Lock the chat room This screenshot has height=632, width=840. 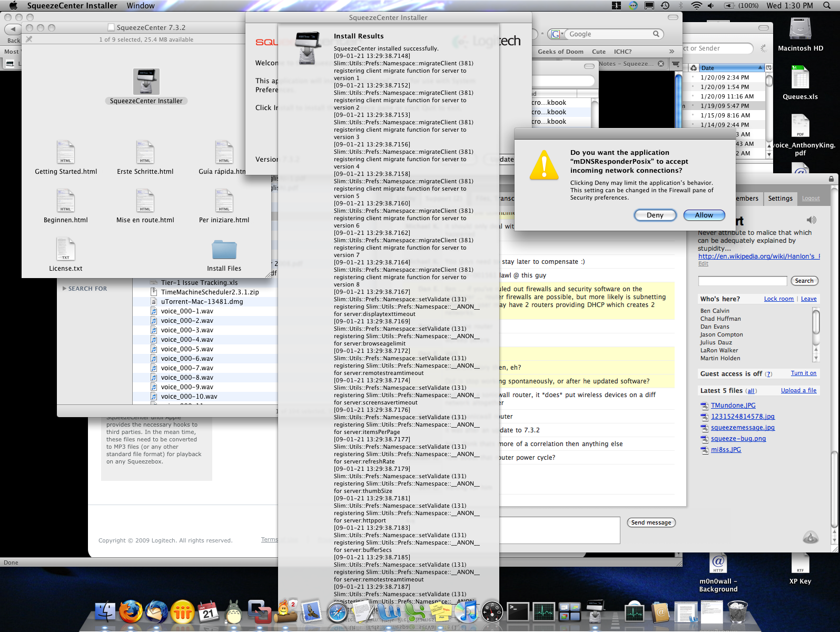(778, 299)
